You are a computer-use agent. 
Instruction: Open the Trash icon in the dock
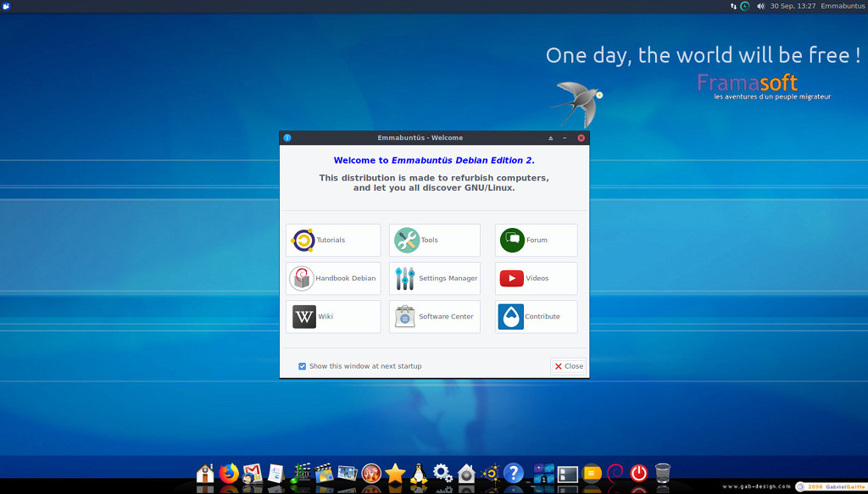coord(663,474)
